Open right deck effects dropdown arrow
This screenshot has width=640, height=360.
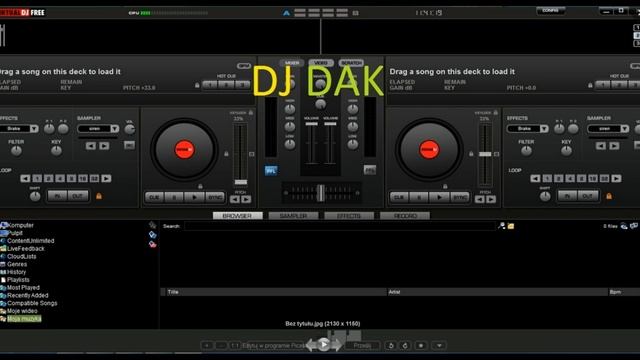(544, 129)
